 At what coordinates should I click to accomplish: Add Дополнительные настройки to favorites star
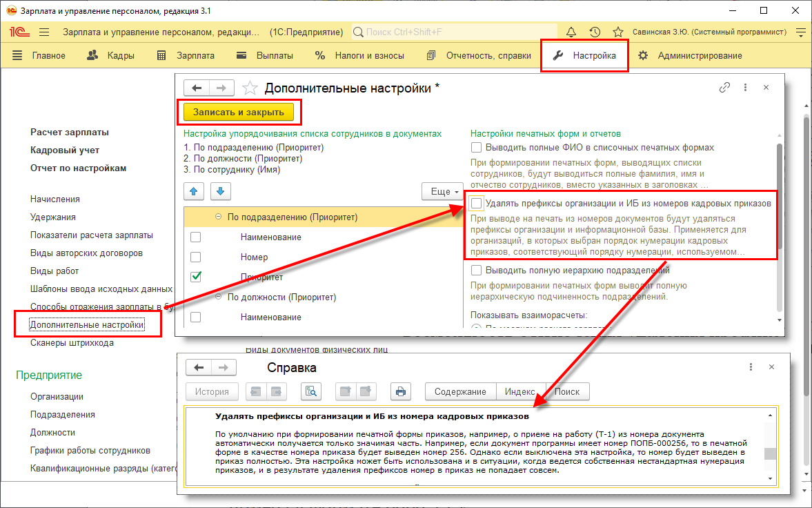pos(250,88)
